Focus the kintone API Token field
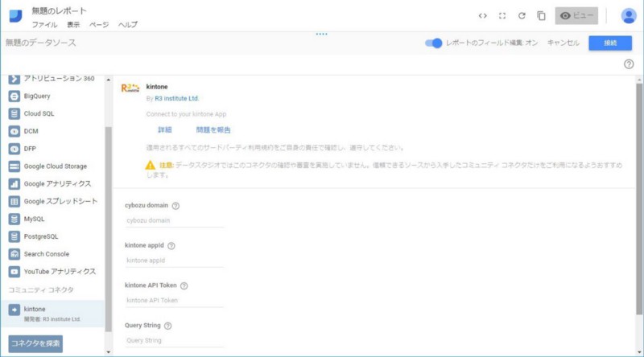The width and height of the screenshot is (644, 357). [x=174, y=301]
